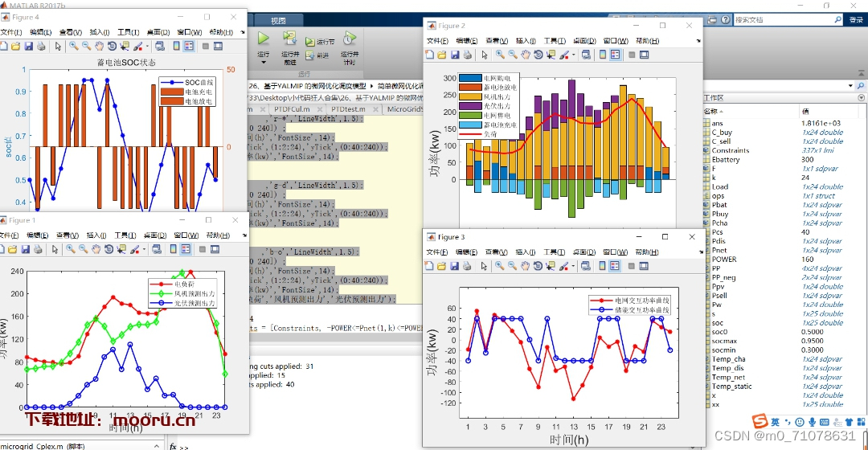
Task: Toggle Insert Colorbar in Figure 1 toolbar
Action: [174, 250]
